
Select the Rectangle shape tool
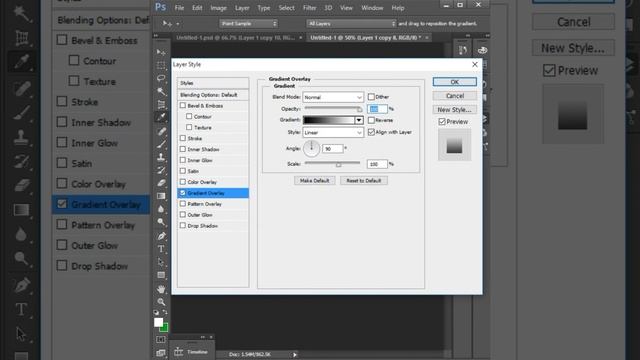(161, 275)
